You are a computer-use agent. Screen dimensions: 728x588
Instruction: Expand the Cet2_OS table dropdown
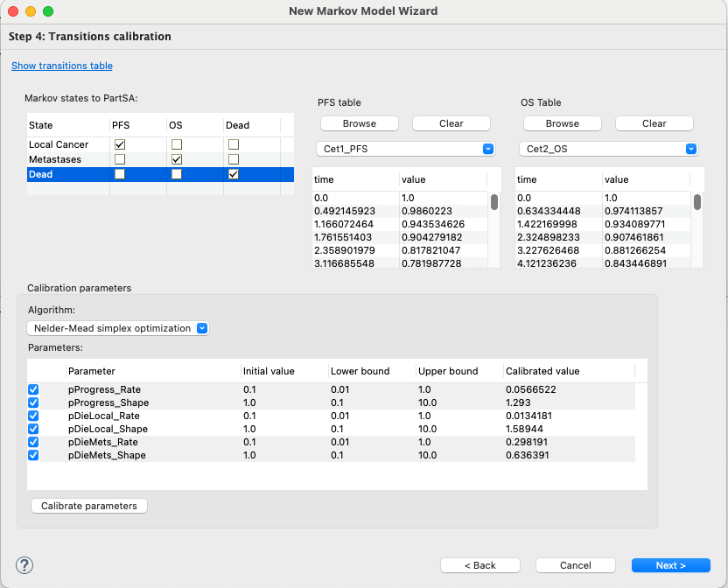point(607,149)
